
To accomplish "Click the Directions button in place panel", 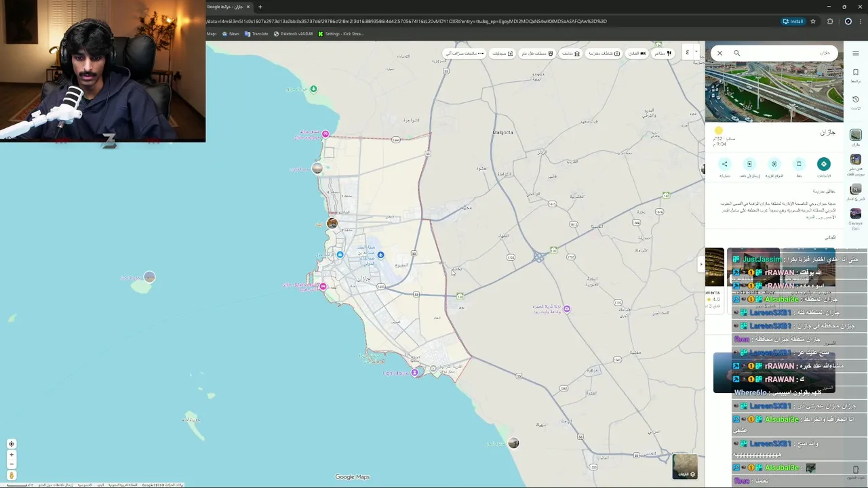I will (823, 164).
